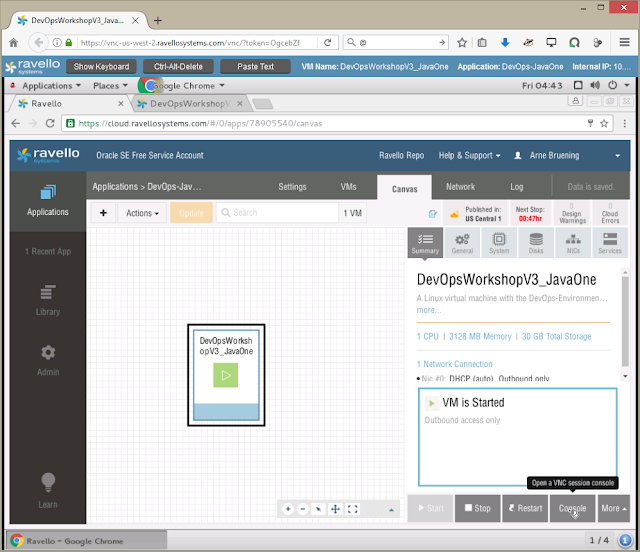This screenshot has width=640, height=552.
Task: Open the Google Chrome app menu
Action: 182,86
